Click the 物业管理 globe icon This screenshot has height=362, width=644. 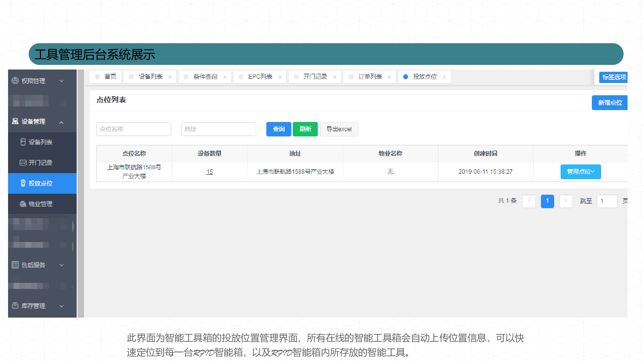23,204
